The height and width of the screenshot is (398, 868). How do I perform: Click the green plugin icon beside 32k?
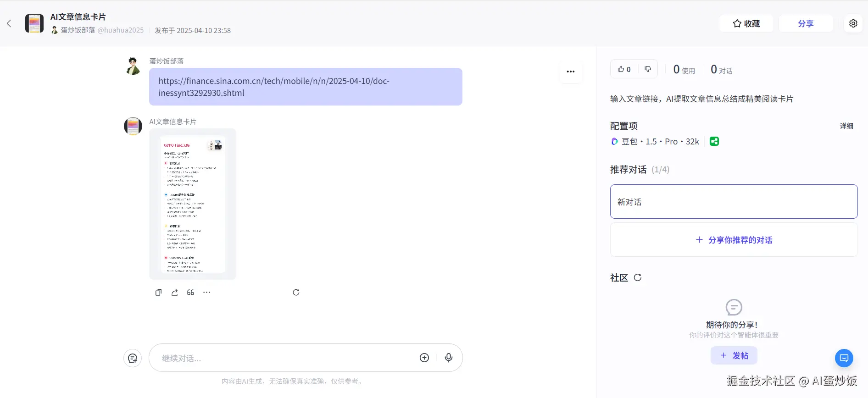pyautogui.click(x=714, y=142)
